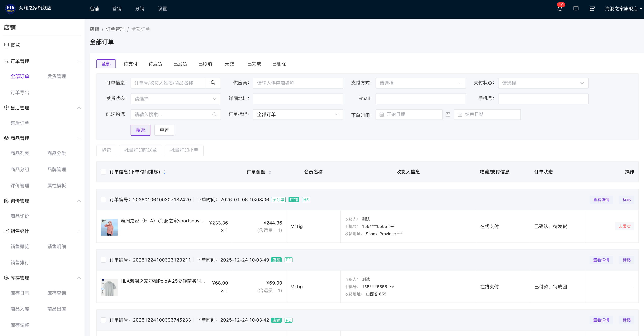
Task: Click the storefront icon in the top bar
Action: pyautogui.click(x=592, y=9)
